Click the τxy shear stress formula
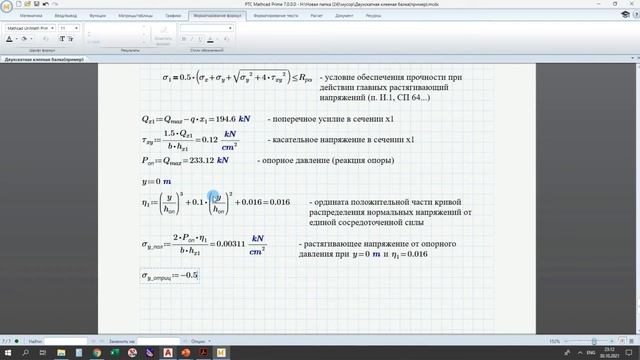The width and height of the screenshot is (640, 360). click(190, 140)
